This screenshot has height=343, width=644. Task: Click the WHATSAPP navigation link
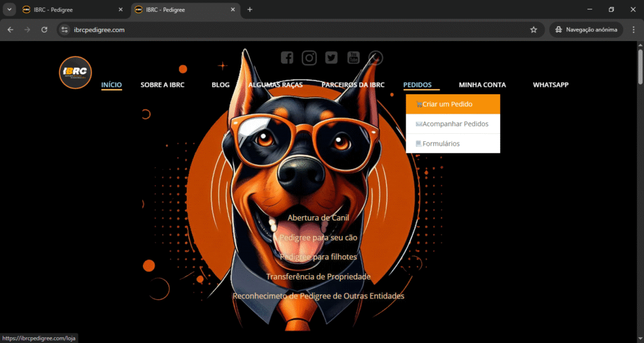pos(551,85)
